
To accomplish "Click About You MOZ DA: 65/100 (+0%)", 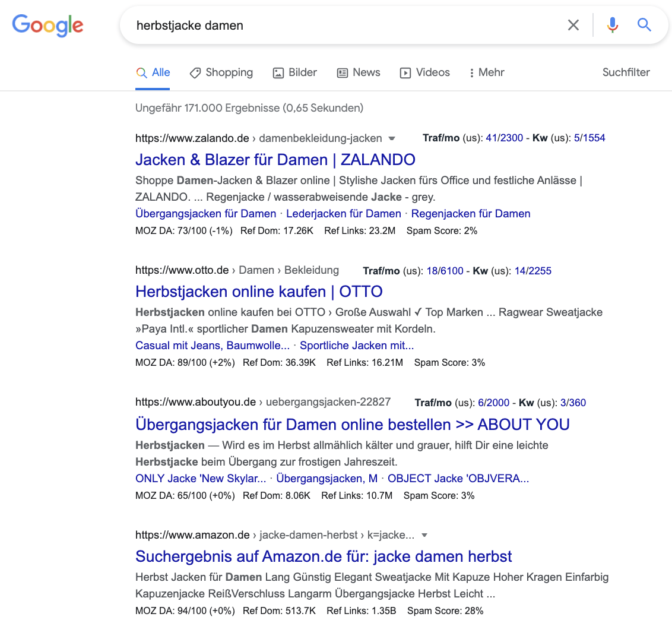I will tap(185, 496).
